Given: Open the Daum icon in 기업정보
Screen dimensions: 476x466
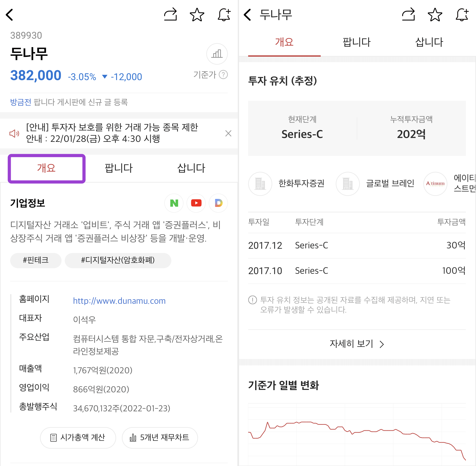Looking at the screenshot, I should click(x=218, y=203).
